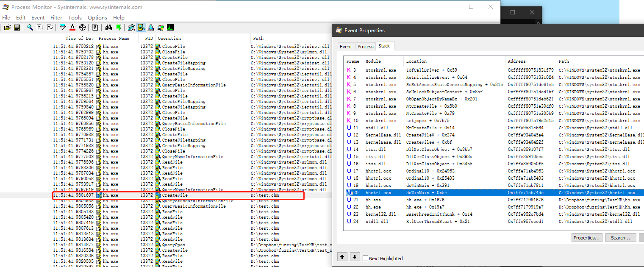Image resolution: width=644 pixels, height=267 pixels.
Task: Select stack frame 3 IofCallDriver + 0x59
Action: click(494, 70)
